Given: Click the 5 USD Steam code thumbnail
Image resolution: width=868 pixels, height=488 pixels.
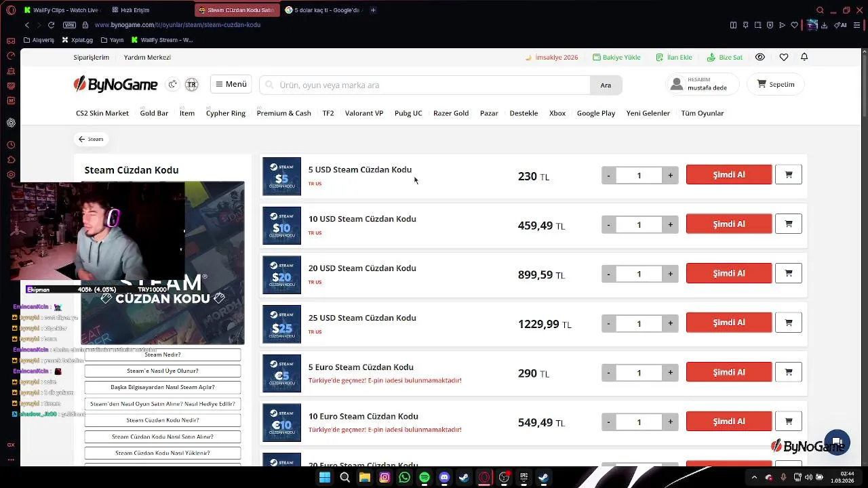Looking at the screenshot, I should [x=281, y=176].
